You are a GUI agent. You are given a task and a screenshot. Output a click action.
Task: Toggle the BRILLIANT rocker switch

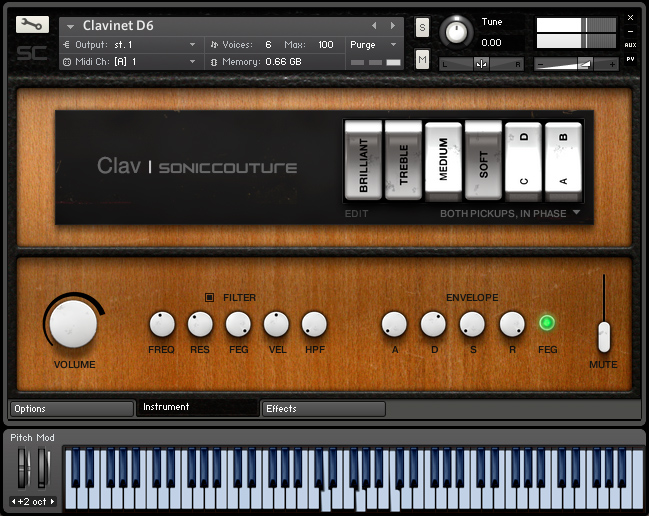pyautogui.click(x=363, y=160)
